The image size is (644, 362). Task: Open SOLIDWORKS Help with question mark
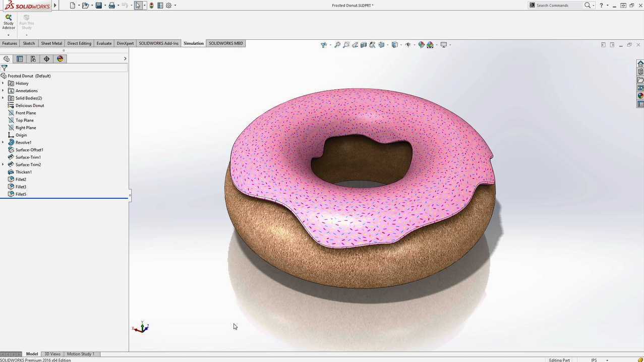click(x=601, y=5)
